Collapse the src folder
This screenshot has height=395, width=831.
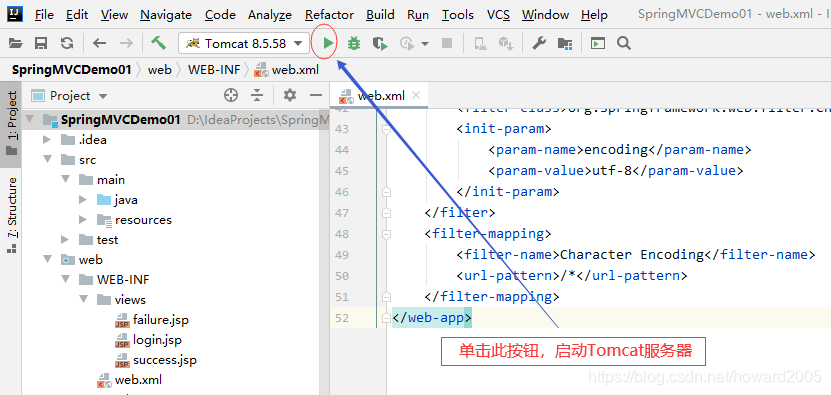(48, 160)
